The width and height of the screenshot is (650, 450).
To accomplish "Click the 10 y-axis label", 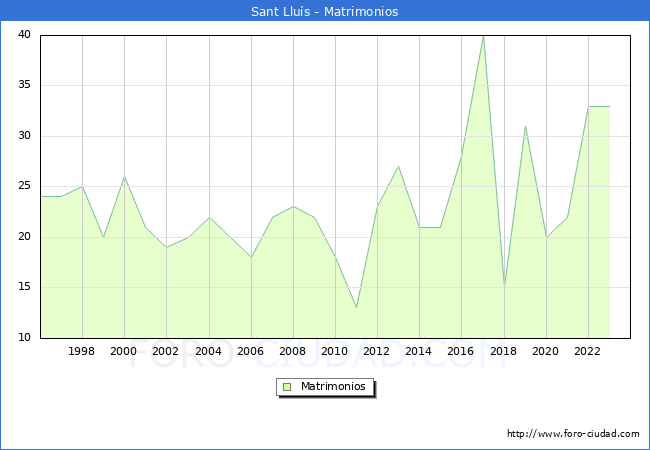I will pyautogui.click(x=24, y=338).
